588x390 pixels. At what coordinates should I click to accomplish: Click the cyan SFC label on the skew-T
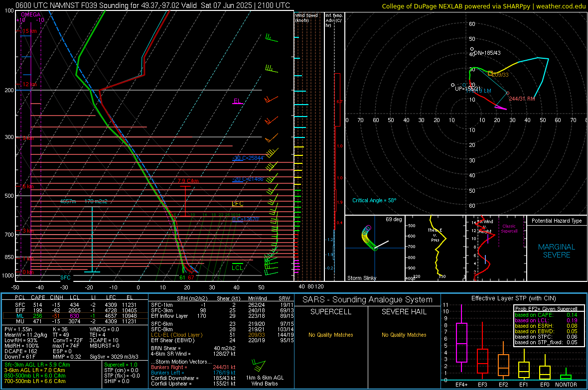[65, 277]
